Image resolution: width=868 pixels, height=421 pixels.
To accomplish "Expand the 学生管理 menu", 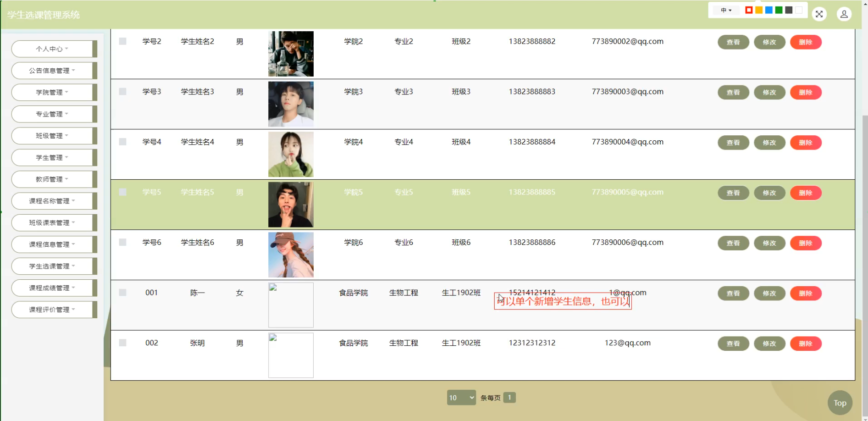I will (x=54, y=157).
